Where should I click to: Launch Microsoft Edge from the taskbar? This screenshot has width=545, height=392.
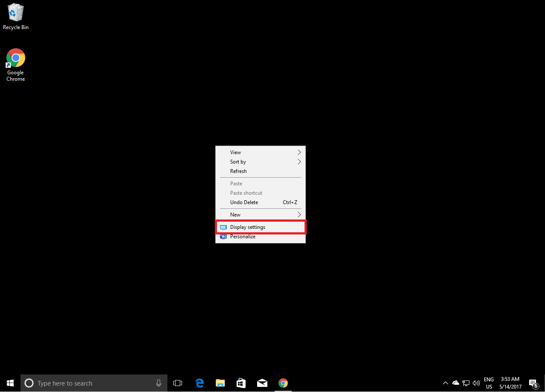199,383
